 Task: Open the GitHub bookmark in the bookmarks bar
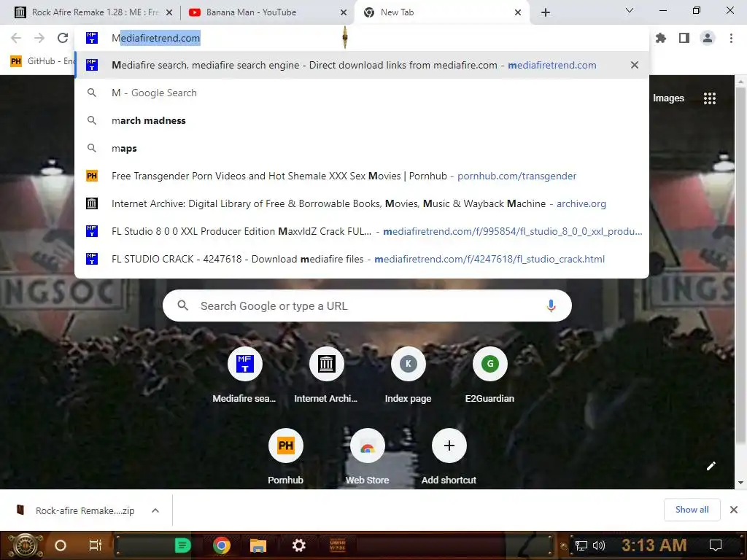(x=42, y=61)
